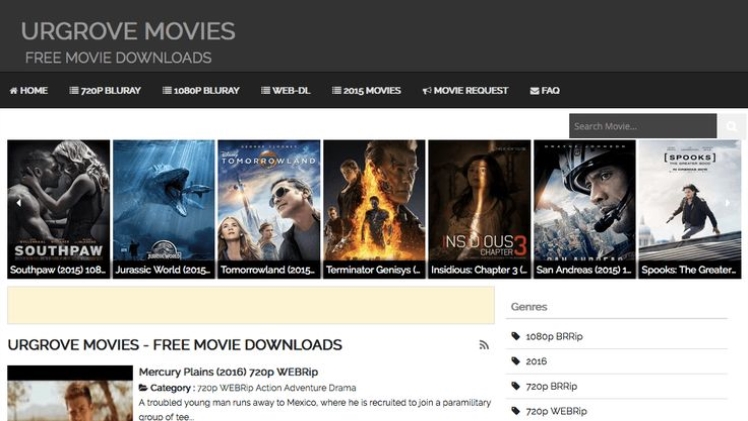Viewport: 748px width, 421px height.
Task: Click the carousel right arrow
Action: (728, 203)
